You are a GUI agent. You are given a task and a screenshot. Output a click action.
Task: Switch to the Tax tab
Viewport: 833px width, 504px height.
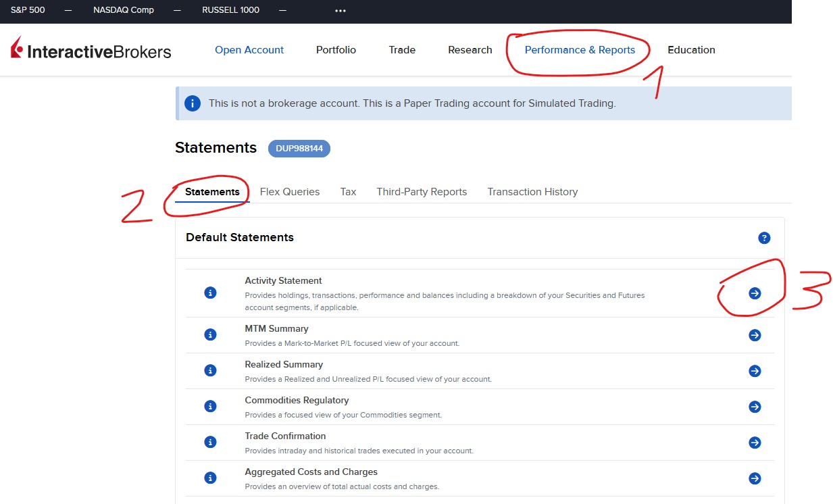348,192
